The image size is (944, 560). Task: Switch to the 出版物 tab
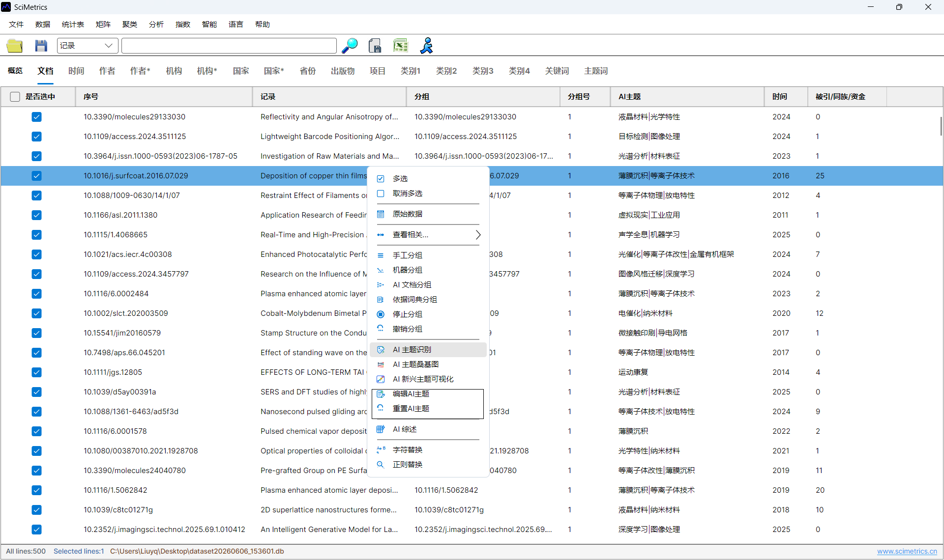[343, 71]
